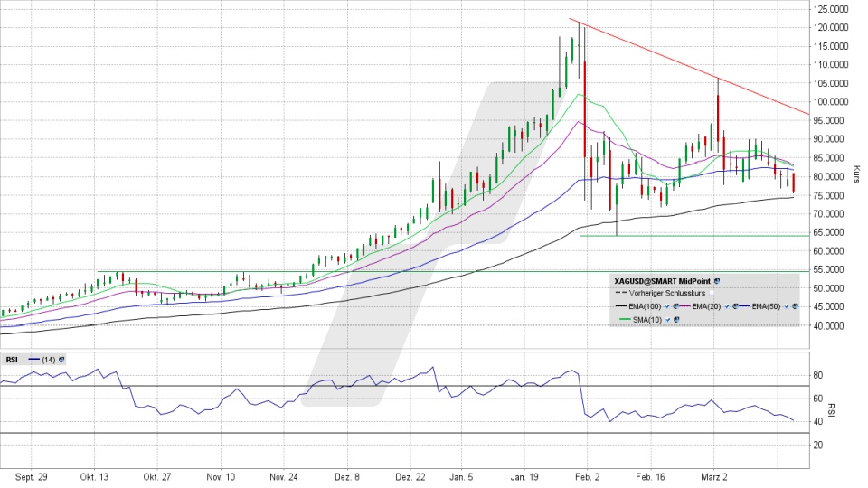868x488 pixels.
Task: Click the green SMA(10) line swatch in legend
Action: tap(625, 319)
